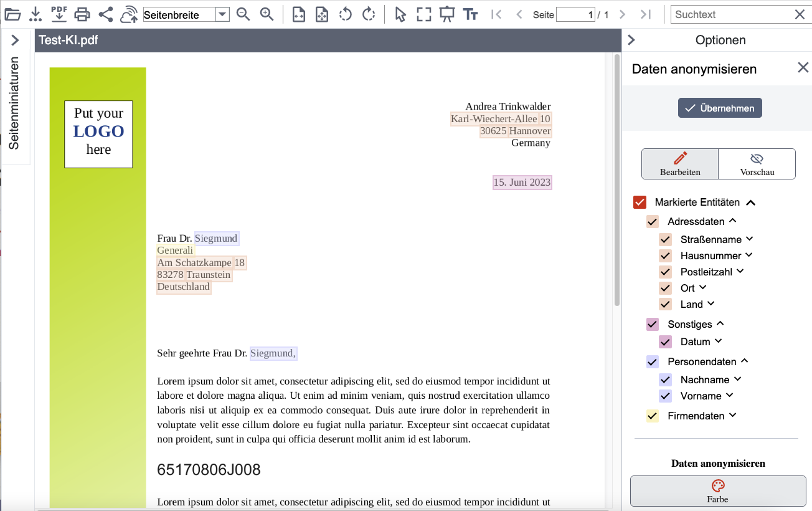The width and height of the screenshot is (812, 511).
Task: Click the print icon in toolbar
Action: pyautogui.click(x=82, y=14)
